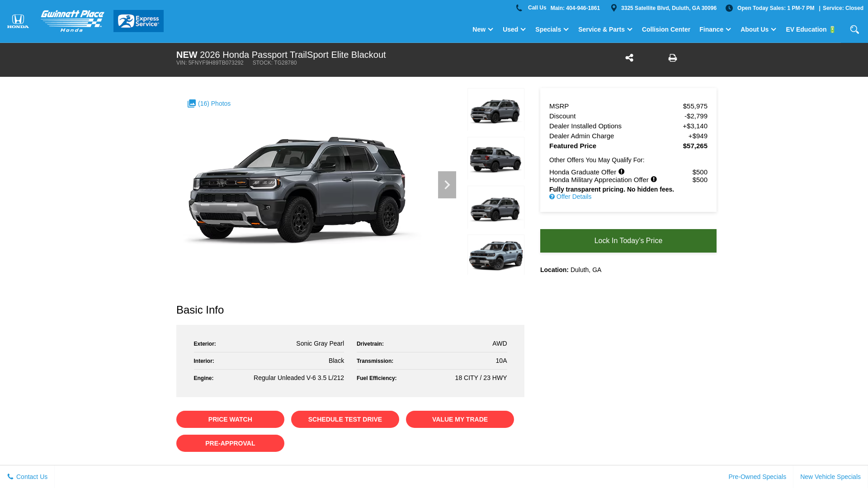Click the location pin icon
The width and height of the screenshot is (868, 488).
pos(614,8)
